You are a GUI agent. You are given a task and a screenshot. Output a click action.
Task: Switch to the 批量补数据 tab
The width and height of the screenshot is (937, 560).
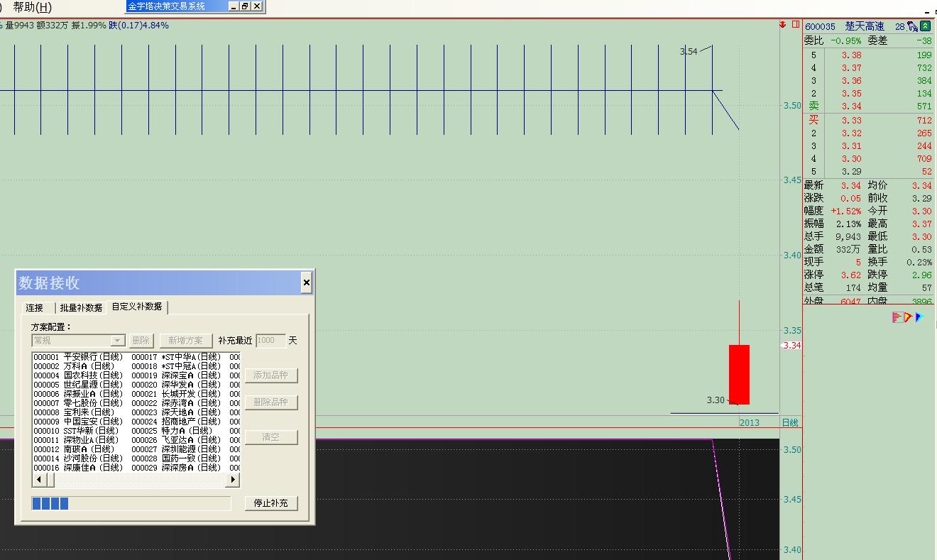coord(81,307)
